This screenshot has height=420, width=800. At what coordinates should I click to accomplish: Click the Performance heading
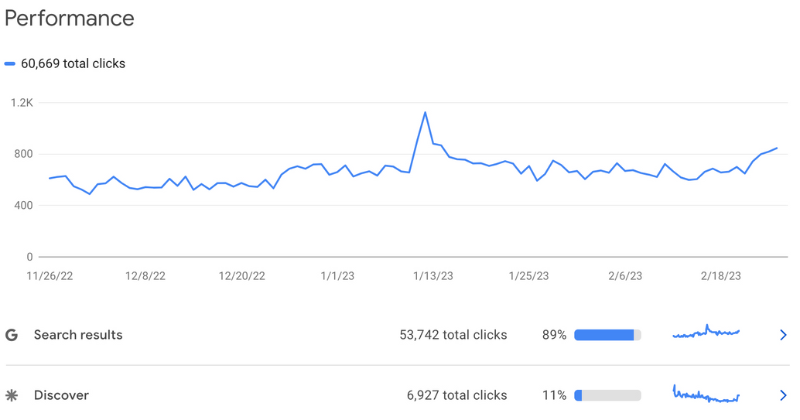click(x=69, y=18)
